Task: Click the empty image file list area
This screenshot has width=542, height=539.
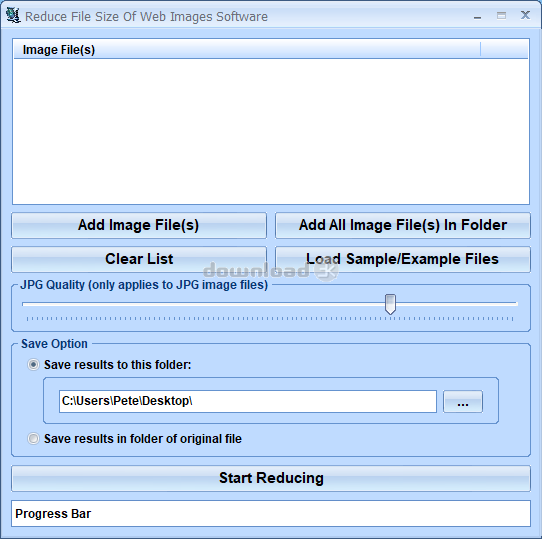Action: click(x=271, y=131)
